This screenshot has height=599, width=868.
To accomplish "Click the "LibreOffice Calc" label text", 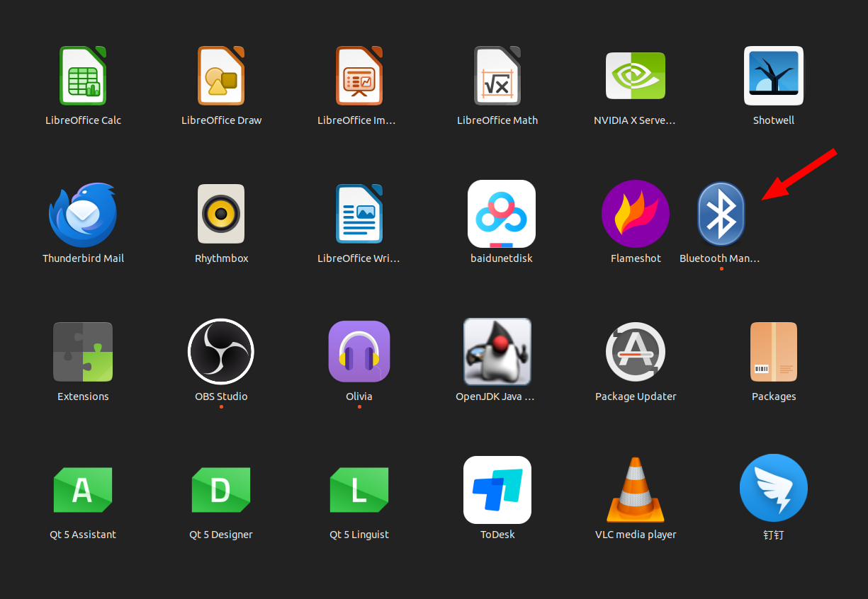I will point(83,120).
